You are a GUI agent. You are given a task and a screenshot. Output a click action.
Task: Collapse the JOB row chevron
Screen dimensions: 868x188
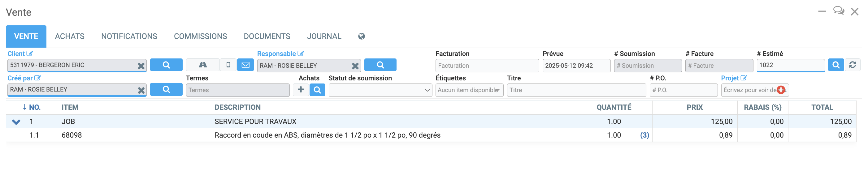(x=16, y=122)
